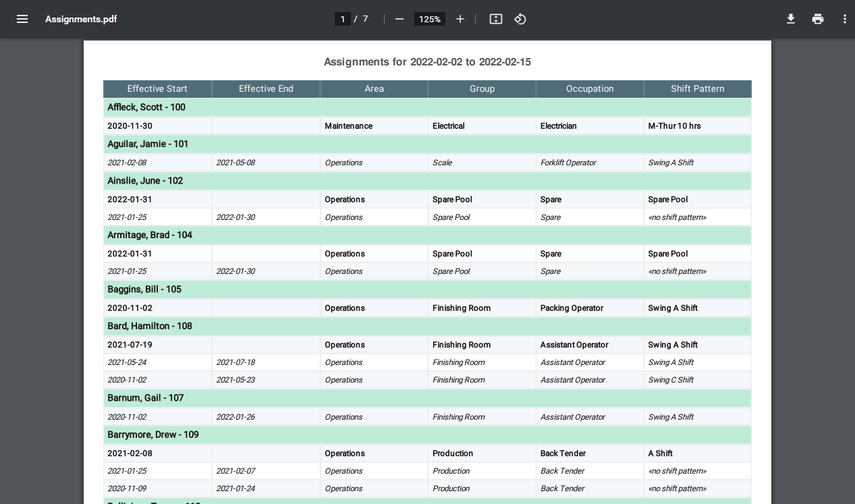Download the Assignments.pdf file

pos(790,19)
